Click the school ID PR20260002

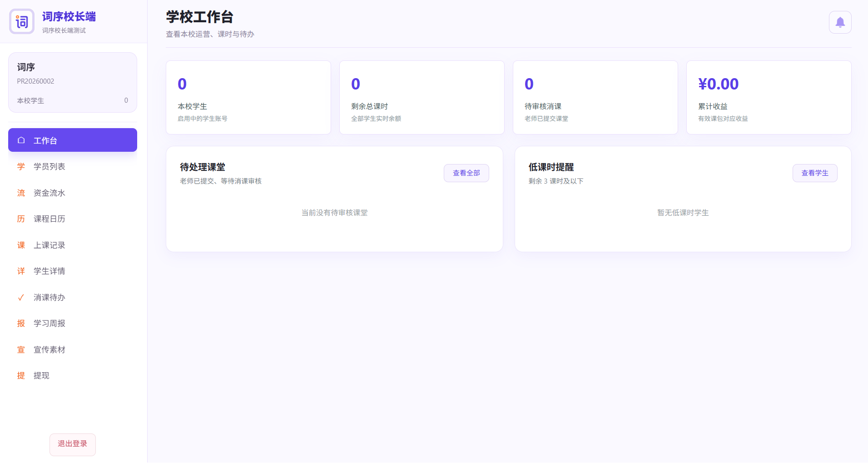click(35, 81)
